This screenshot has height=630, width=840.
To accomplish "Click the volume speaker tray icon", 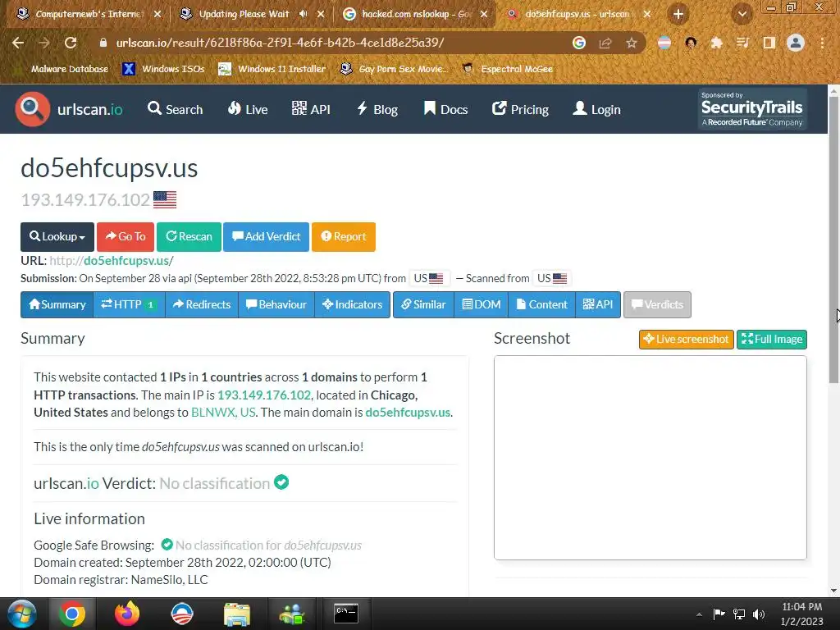I will pyautogui.click(x=759, y=614).
